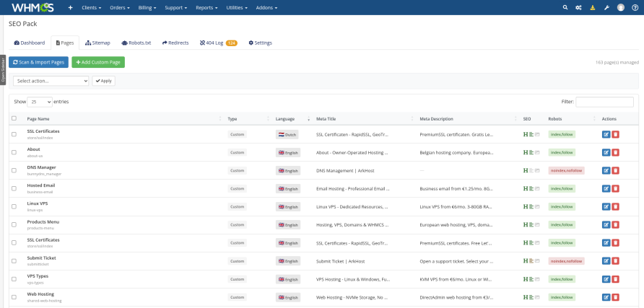Expand the Support menu
Viewport: 644px width, 308px height.
pyautogui.click(x=176, y=7)
